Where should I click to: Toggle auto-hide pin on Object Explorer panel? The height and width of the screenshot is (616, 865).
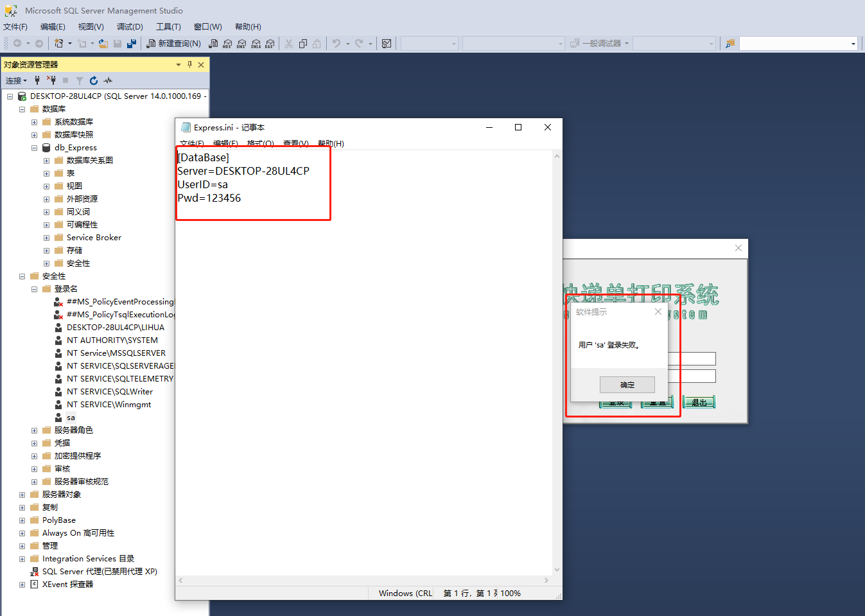[189, 64]
